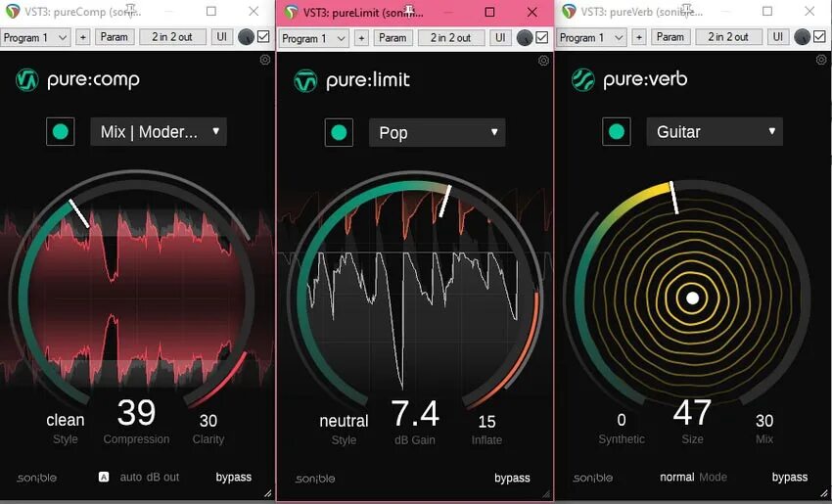Click '+' preset button in pureComp window
The image size is (832, 504).
pos(83,37)
